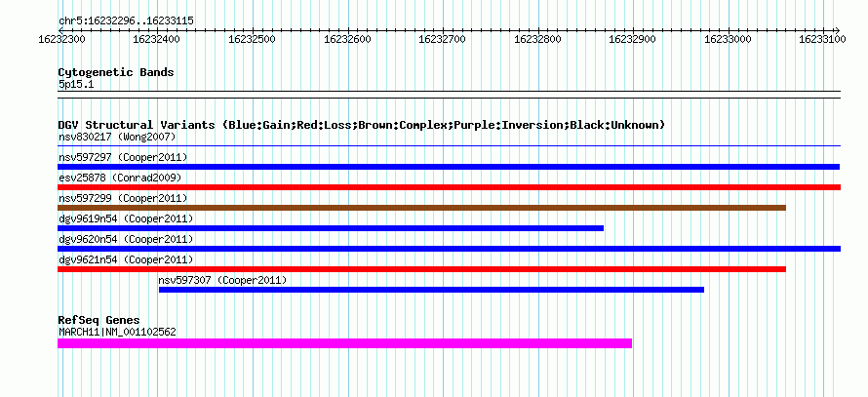This screenshot has height=397, width=868.
Task: Open the dgv9619n54 (Cooper2011) label
Action: [126, 218]
